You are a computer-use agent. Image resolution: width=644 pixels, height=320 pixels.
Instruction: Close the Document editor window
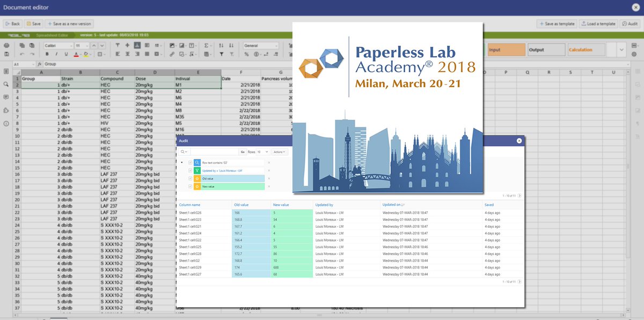pyautogui.click(x=635, y=7)
